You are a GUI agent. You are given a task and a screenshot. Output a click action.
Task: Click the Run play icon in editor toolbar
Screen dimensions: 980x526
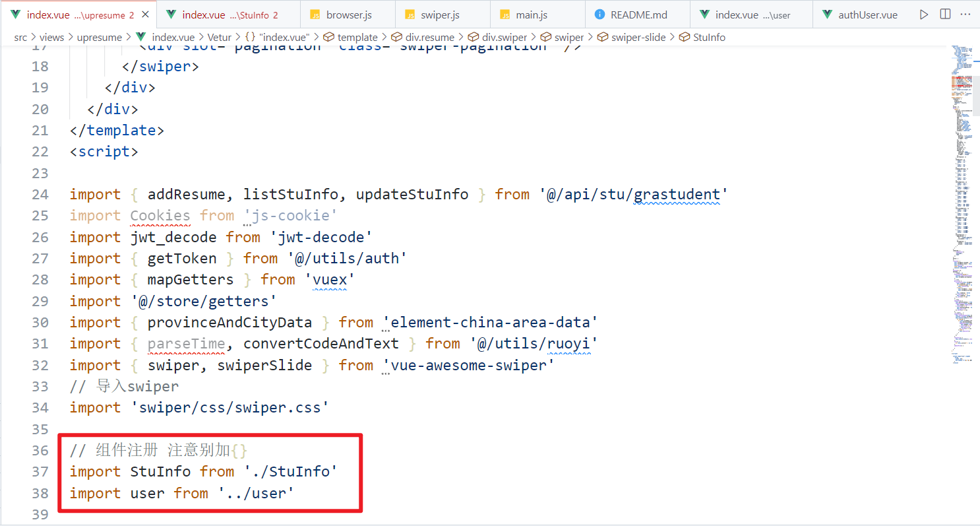pyautogui.click(x=924, y=15)
